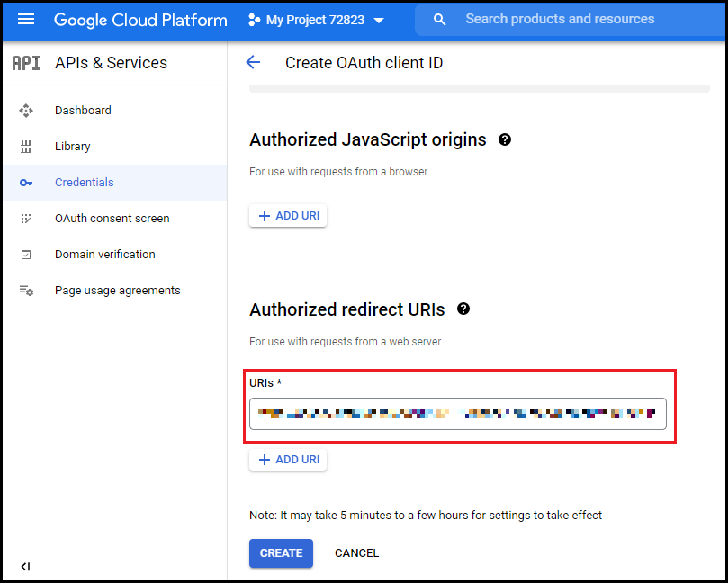Open OAuth consent screen page
Viewport: 728px width, 583px height.
pos(112,218)
